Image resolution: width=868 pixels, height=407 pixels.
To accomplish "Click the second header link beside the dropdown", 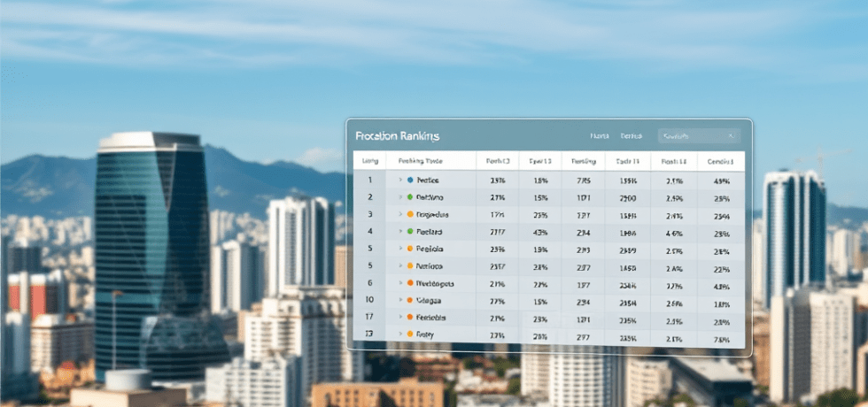I will point(632,136).
